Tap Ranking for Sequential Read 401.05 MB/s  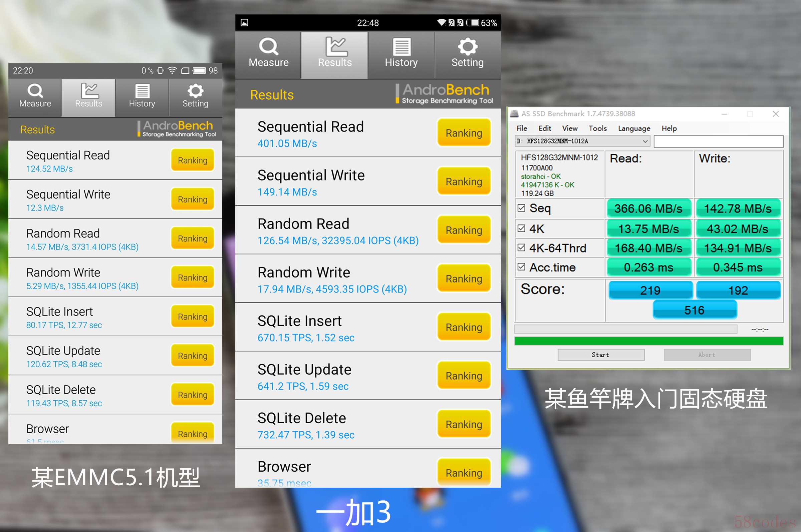[464, 133]
